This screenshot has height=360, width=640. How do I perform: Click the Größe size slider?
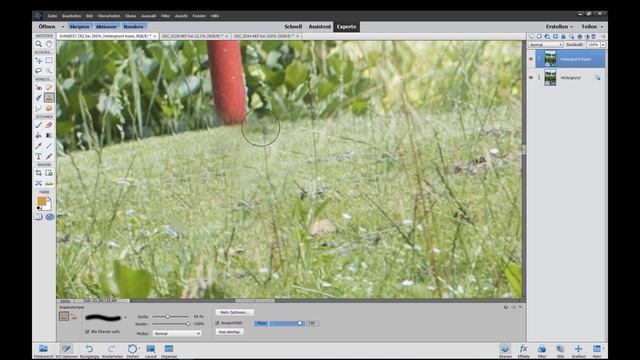click(170, 317)
